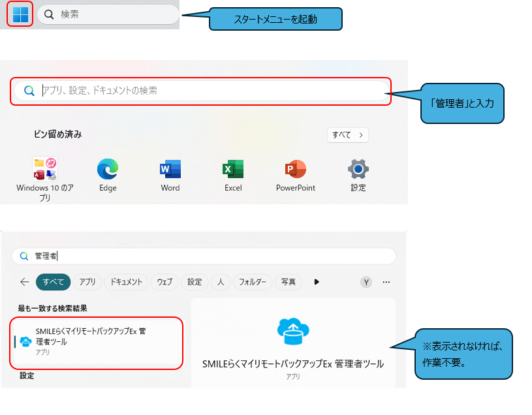Click the taskbar 検索 search box
The image size is (532, 415).
pyautogui.click(x=108, y=14)
